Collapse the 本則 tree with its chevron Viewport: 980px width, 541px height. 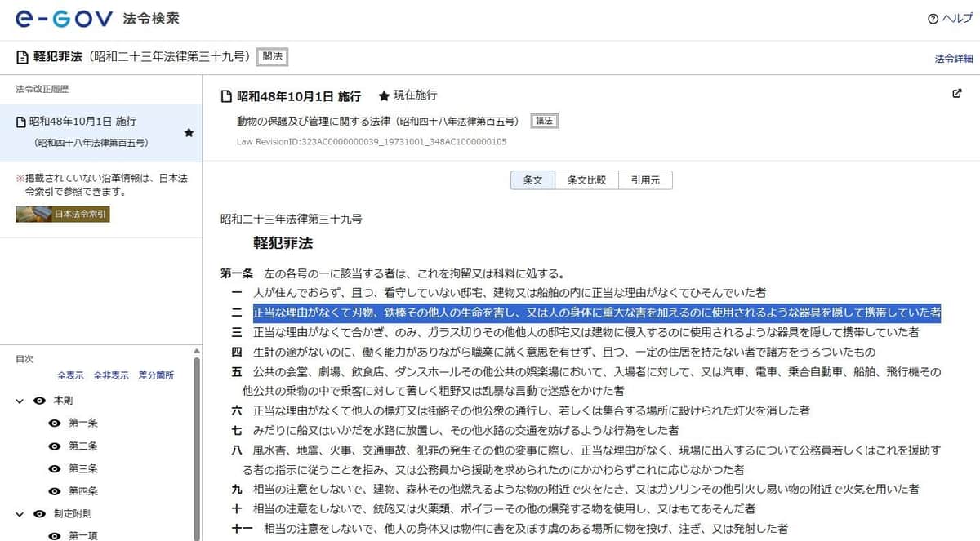(19, 401)
